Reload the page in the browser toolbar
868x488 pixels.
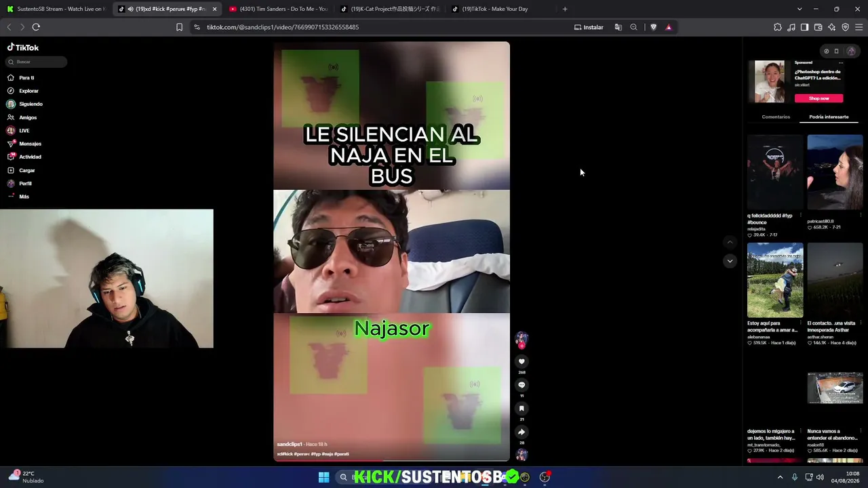coord(36,27)
